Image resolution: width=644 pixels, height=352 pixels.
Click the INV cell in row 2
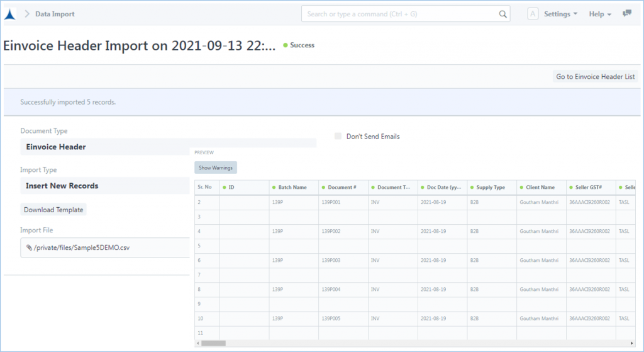pos(393,202)
